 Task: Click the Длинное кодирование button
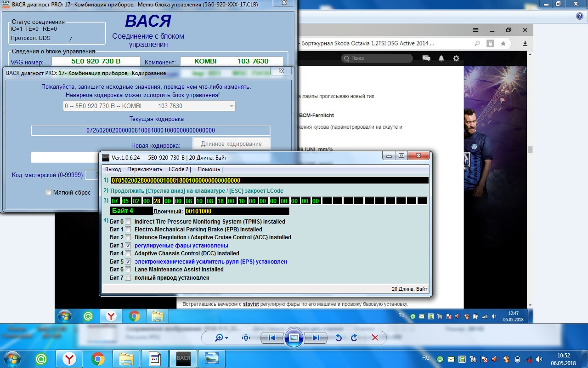pos(232,144)
